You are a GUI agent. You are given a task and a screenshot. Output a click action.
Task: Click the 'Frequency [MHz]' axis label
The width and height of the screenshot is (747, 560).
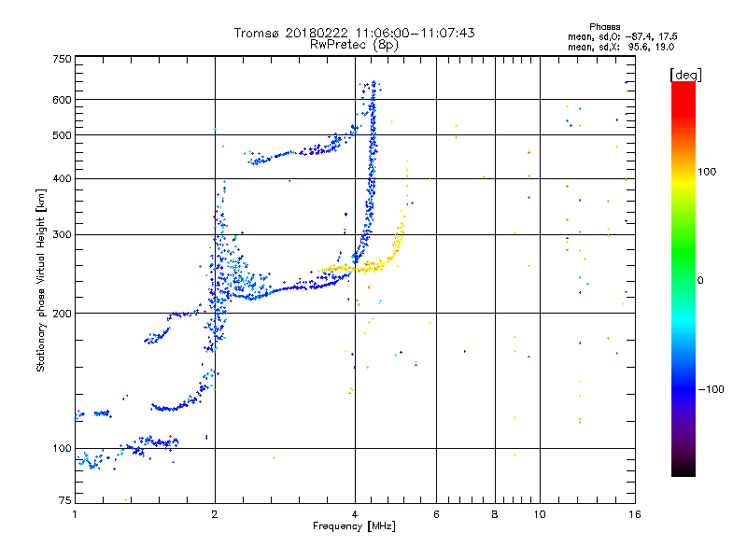354,525
